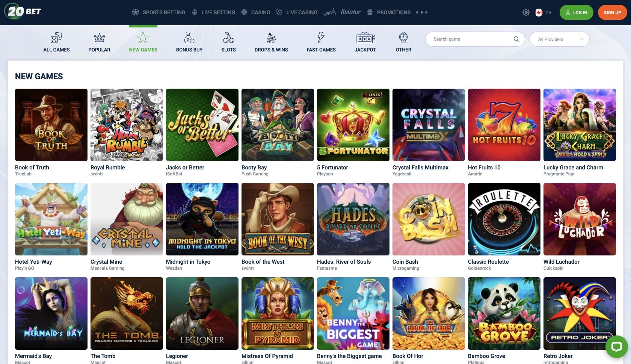Click the search magnifier icon
The width and height of the screenshot is (631, 364).
click(x=516, y=39)
